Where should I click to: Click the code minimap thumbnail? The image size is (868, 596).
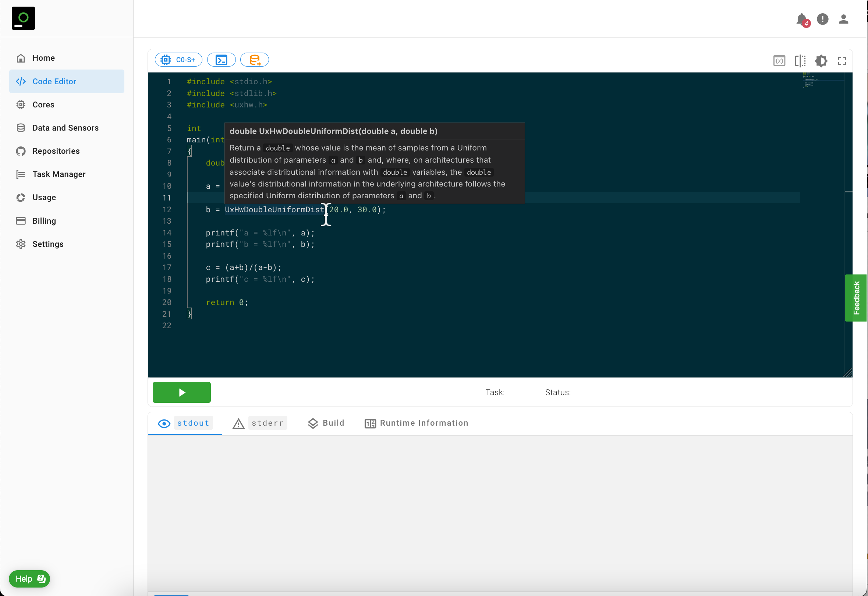811,80
